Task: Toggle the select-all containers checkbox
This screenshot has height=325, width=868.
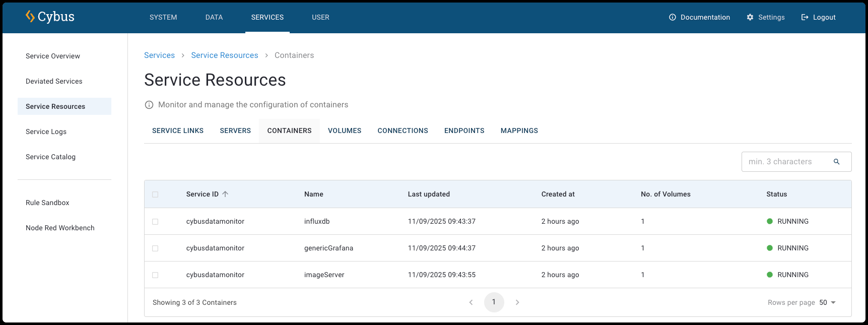Action: [155, 194]
